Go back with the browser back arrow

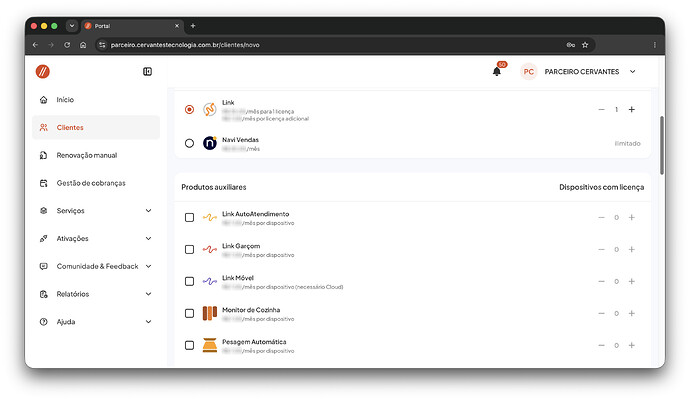point(35,45)
